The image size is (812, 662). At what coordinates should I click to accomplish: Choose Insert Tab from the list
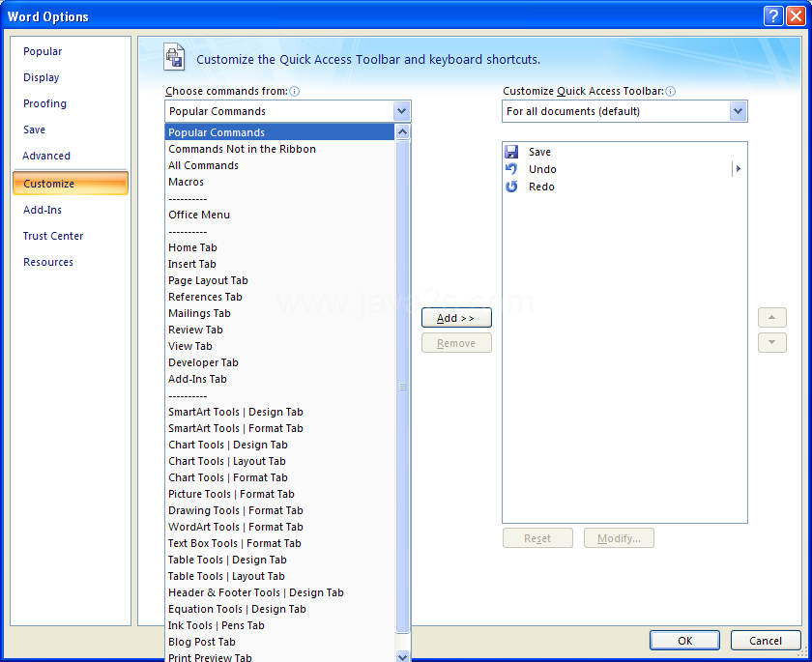click(279, 264)
